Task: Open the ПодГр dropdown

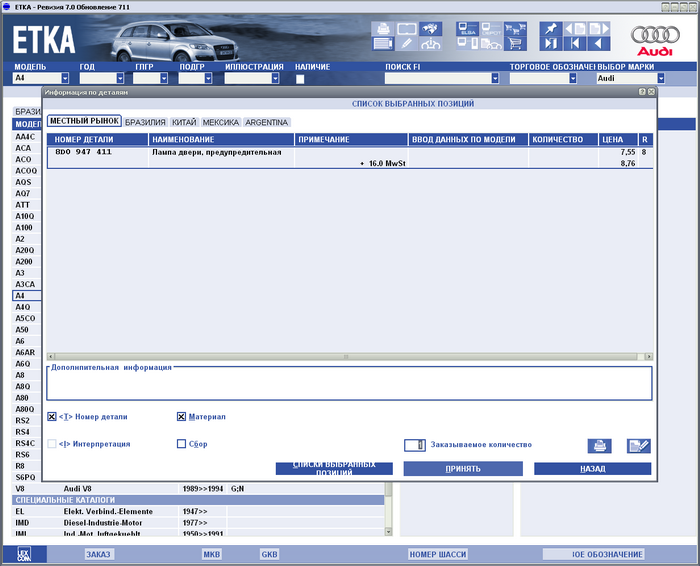Action: tap(208, 78)
